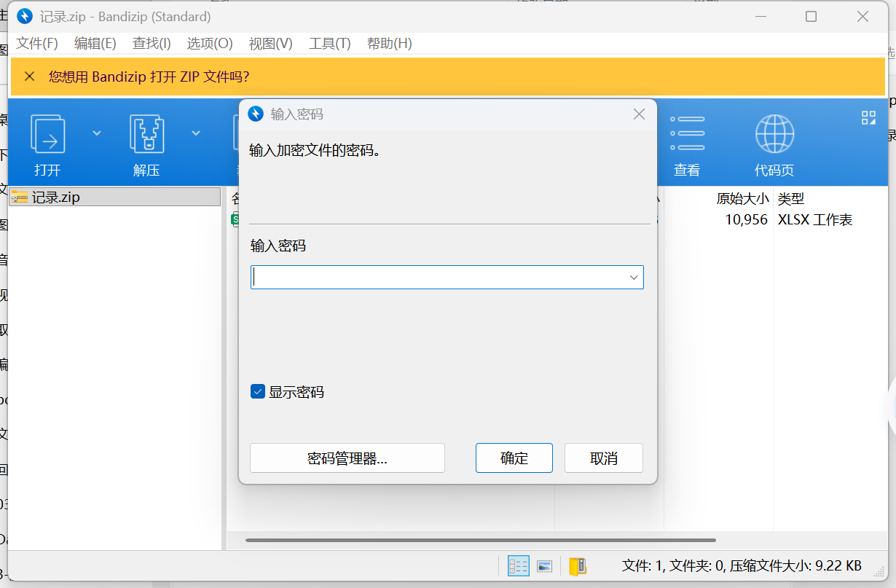
Task: Sort by the 原始大小 column header
Action: [x=742, y=199]
